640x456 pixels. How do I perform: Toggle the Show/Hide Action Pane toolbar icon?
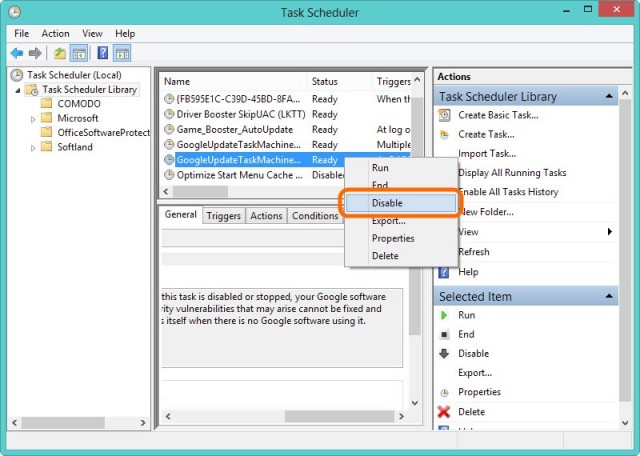tap(122, 53)
